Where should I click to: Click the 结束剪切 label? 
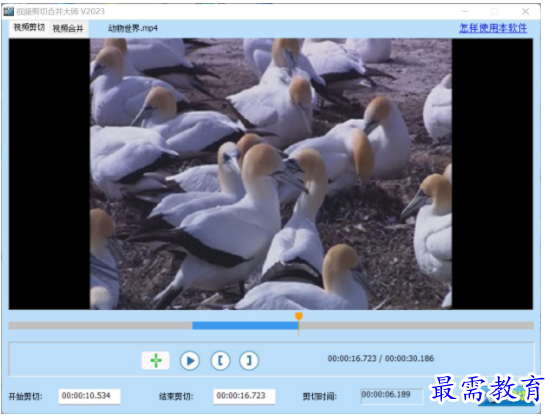(x=176, y=396)
